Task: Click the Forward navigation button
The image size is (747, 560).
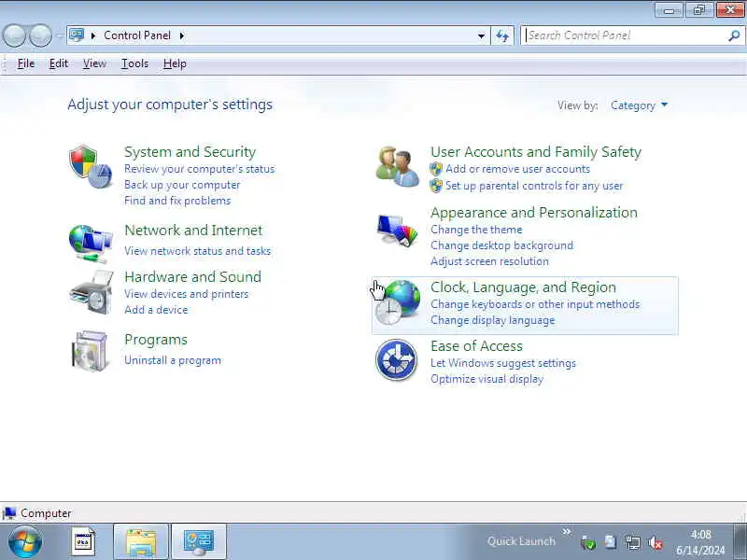Action: (40, 35)
